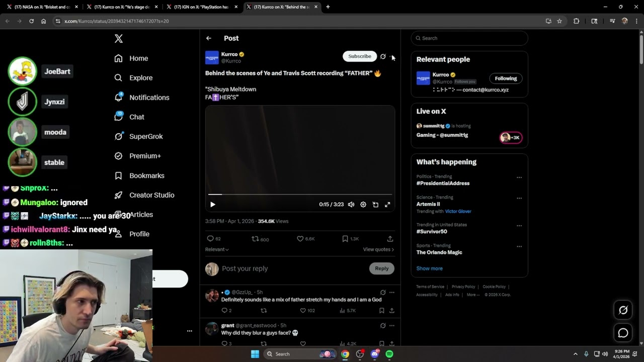Open the Grok floating button

tap(623, 310)
